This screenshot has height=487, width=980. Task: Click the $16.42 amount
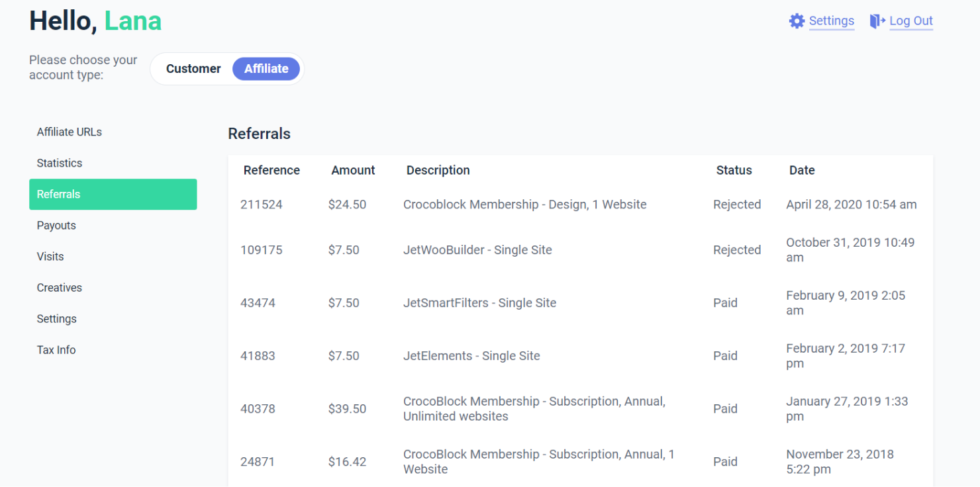coord(347,462)
